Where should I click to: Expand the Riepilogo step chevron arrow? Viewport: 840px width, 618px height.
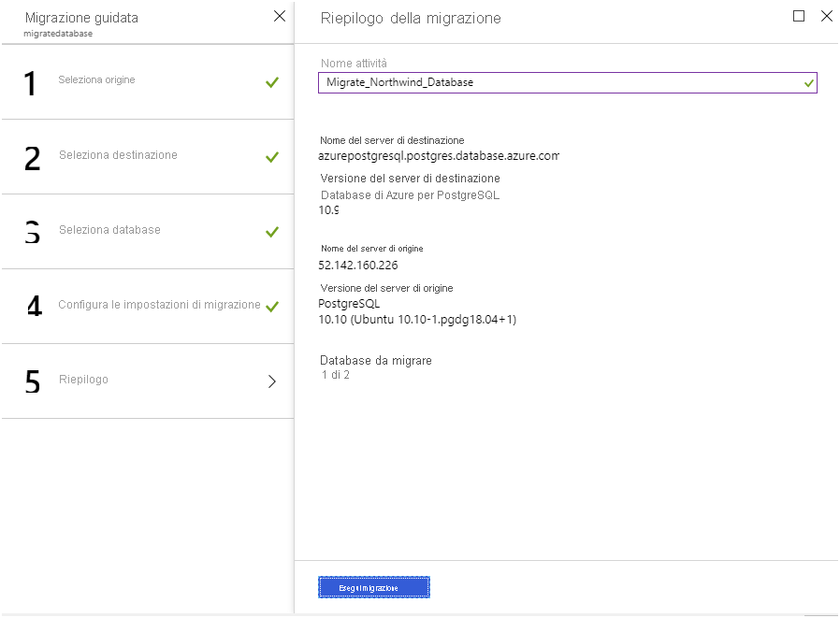272,381
